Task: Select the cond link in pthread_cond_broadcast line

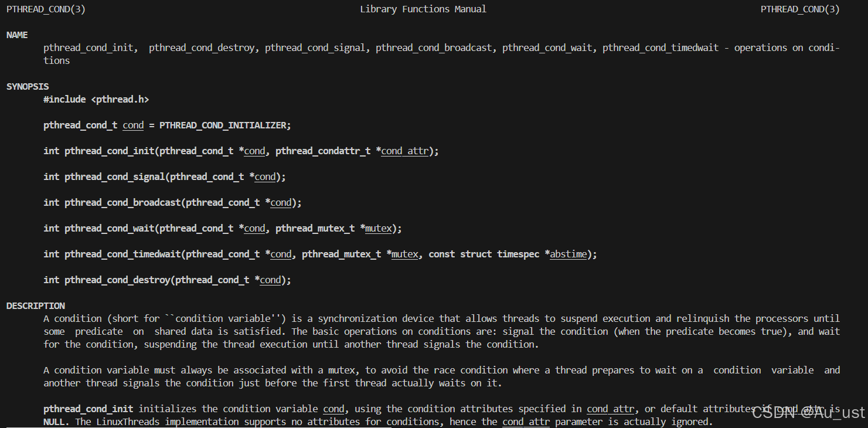Action: (x=280, y=202)
